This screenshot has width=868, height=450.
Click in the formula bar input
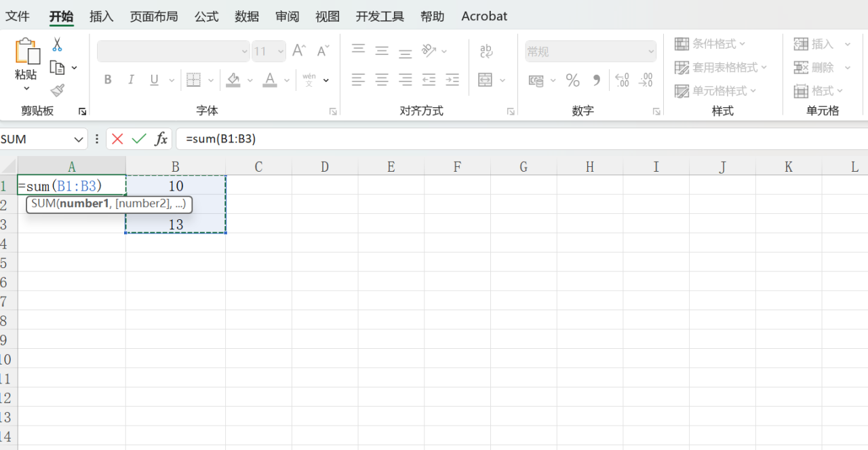(x=521, y=139)
